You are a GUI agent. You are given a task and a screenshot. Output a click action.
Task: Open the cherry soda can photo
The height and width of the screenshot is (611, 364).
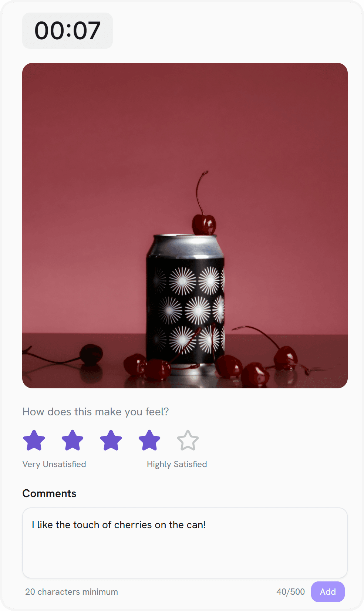pyautogui.click(x=185, y=226)
